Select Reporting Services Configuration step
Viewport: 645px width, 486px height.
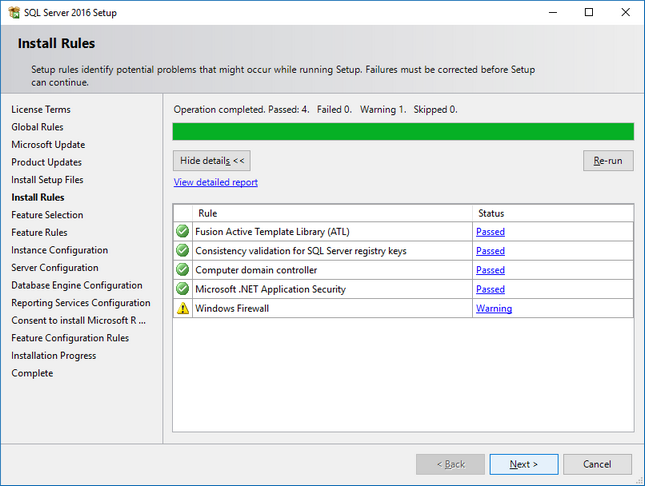81,303
